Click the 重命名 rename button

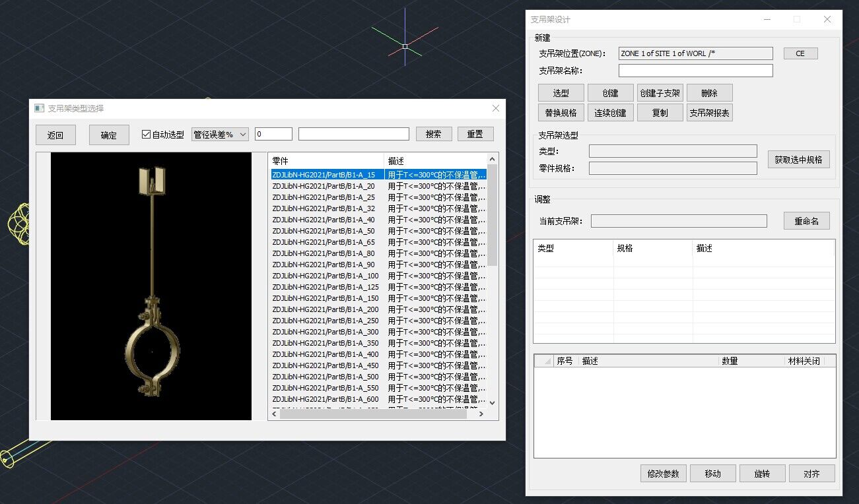[x=806, y=221]
